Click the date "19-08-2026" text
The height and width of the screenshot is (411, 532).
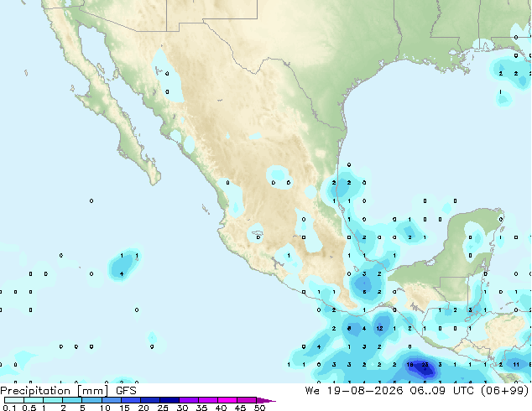(365, 391)
